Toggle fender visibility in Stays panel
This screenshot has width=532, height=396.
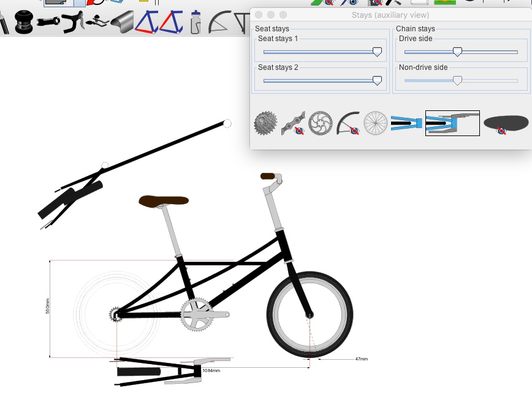coord(348,123)
